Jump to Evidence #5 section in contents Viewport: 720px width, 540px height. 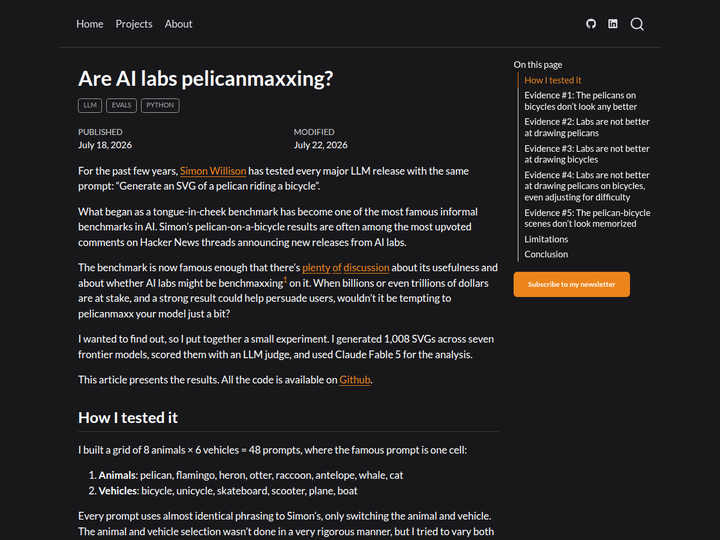(587, 218)
